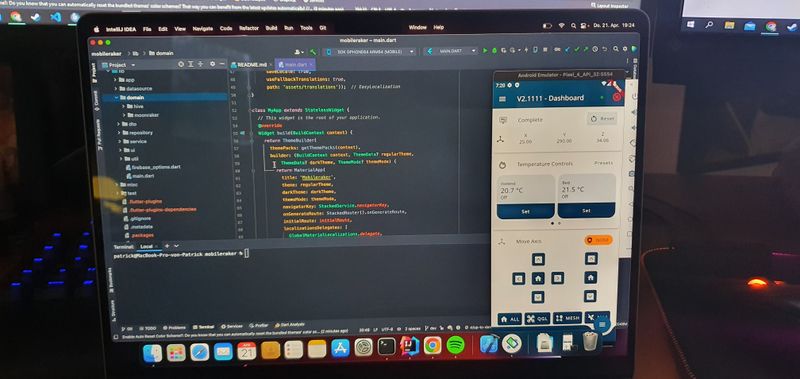Image resolution: width=800 pixels, height=379 pixels.
Task: Collapse the domain folder
Action: pyautogui.click(x=116, y=97)
